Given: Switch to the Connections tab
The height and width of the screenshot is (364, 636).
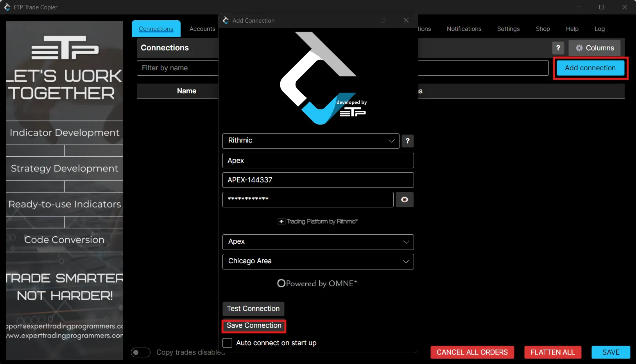Looking at the screenshot, I should pos(156,29).
